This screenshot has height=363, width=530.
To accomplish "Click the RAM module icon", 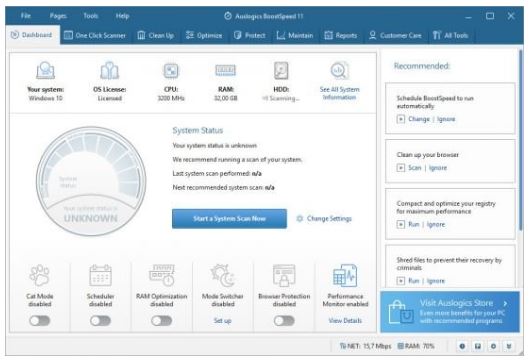I will [225, 70].
